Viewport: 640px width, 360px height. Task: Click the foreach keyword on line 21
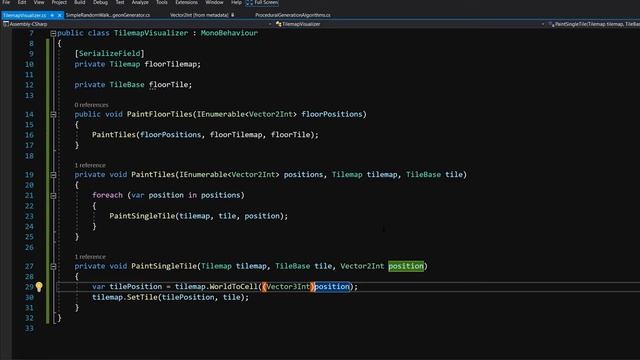[x=107, y=195]
